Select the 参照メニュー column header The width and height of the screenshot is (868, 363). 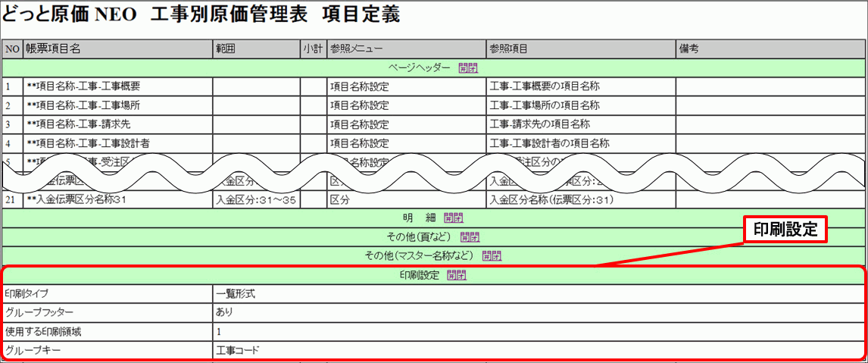coord(406,49)
